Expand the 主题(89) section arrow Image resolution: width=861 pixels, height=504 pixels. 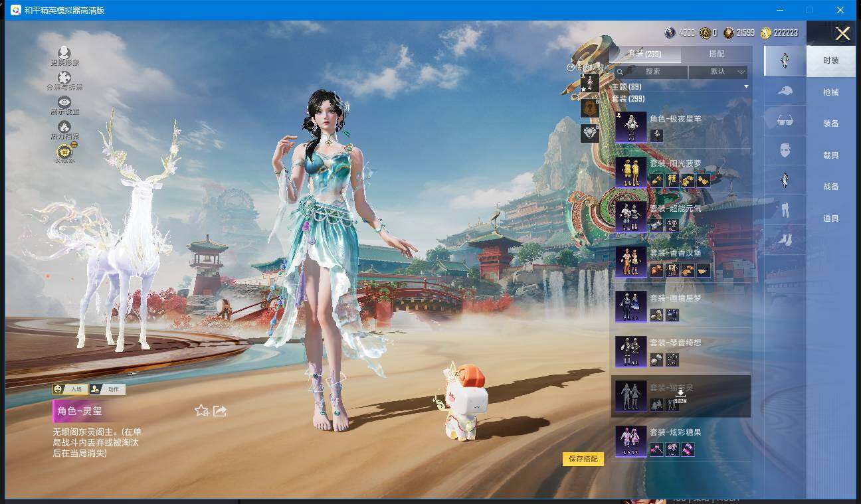pos(746,87)
